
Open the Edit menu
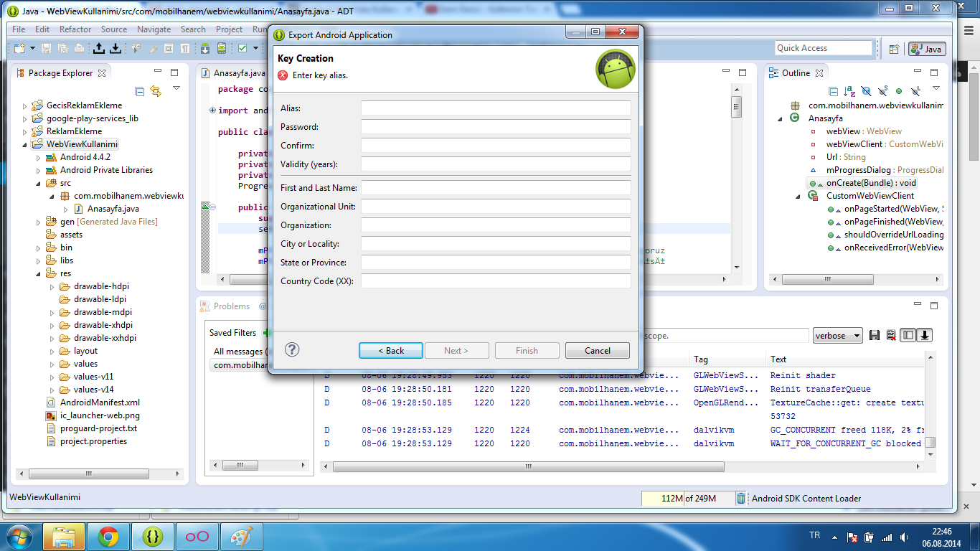point(42,29)
